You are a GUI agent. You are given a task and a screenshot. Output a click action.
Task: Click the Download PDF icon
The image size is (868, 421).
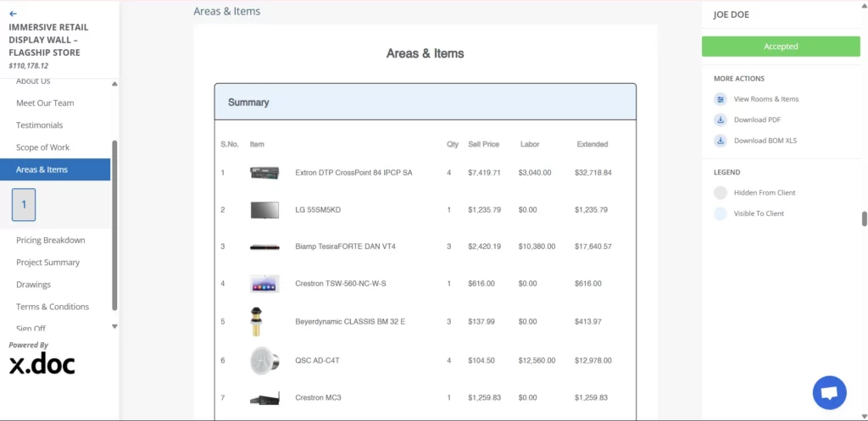(721, 119)
